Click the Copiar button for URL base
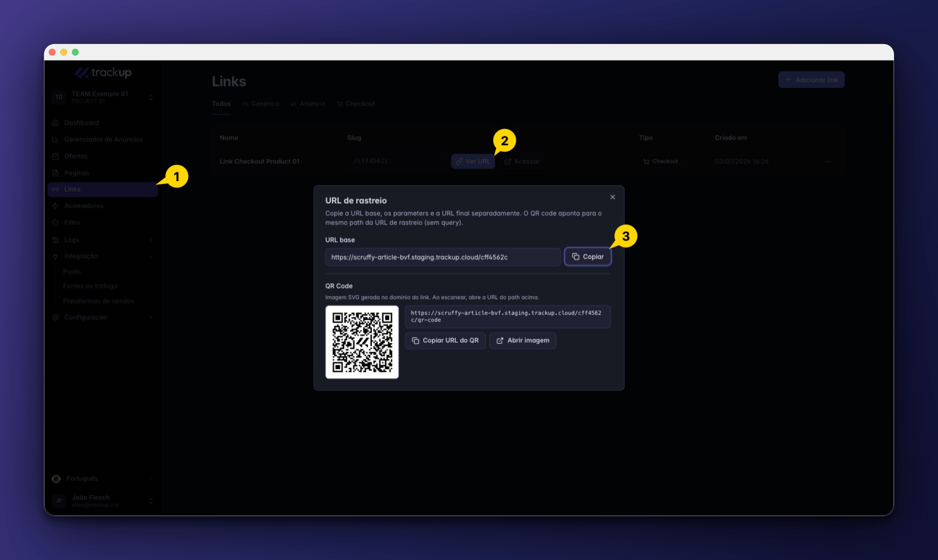938x560 pixels. click(x=587, y=257)
